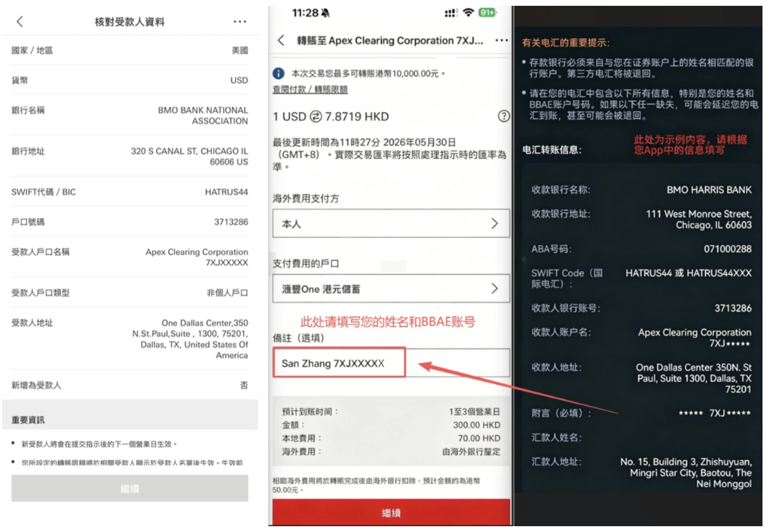This screenshot has width=769, height=532.
Task: Select HATRUS44 或 HATRUS44XXX SWIFT code
Action: pyautogui.click(x=688, y=273)
